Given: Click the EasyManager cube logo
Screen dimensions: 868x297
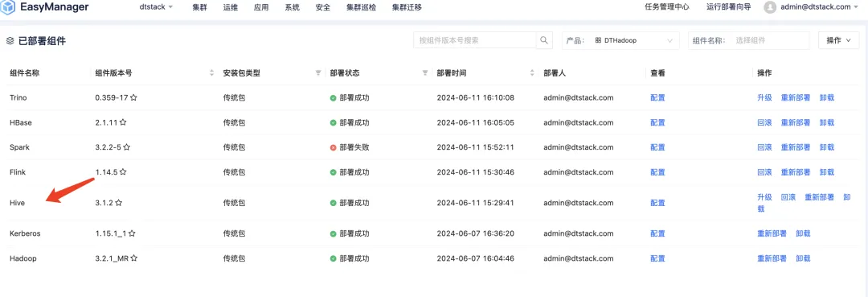Looking at the screenshot, I should (x=8, y=7).
